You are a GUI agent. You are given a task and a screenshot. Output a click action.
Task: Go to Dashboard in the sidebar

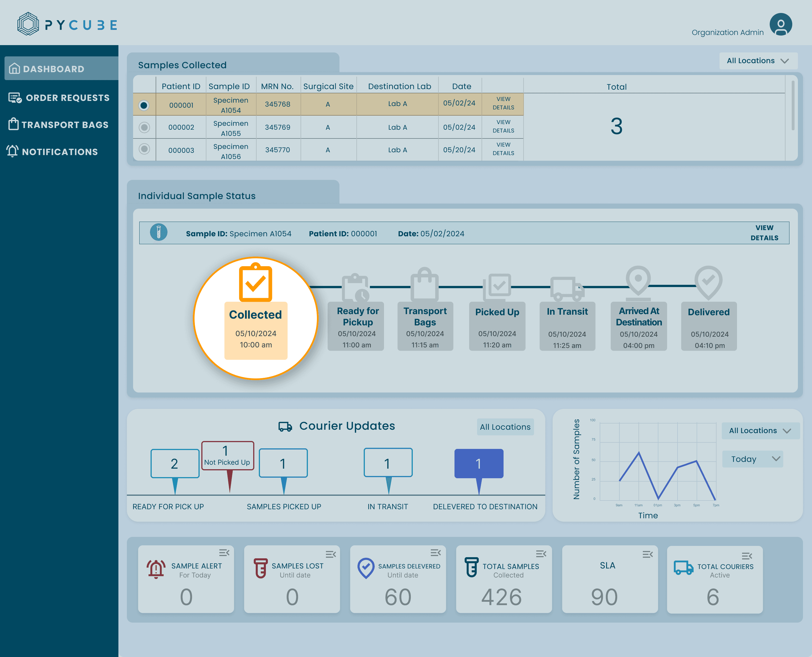click(61, 69)
